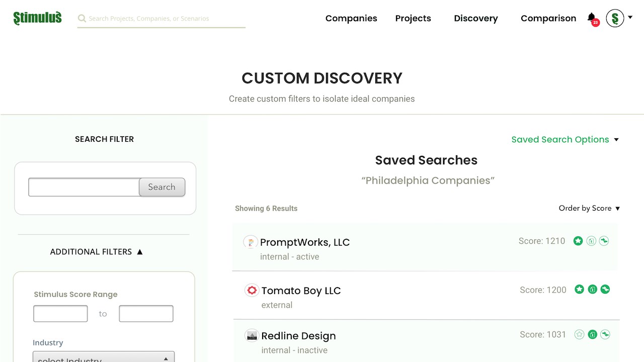
Task: Click the Redline Design logo icon
Action: click(x=252, y=335)
